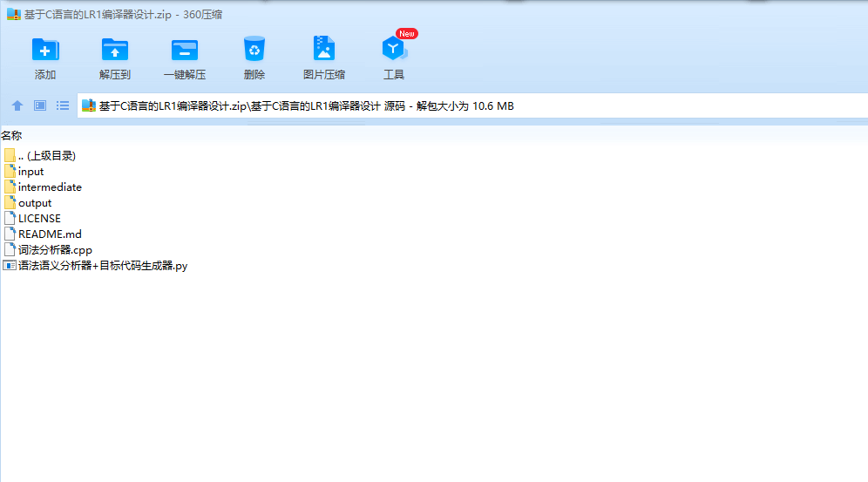Click the 删除 label in the toolbar
868x482 pixels.
pos(254,75)
